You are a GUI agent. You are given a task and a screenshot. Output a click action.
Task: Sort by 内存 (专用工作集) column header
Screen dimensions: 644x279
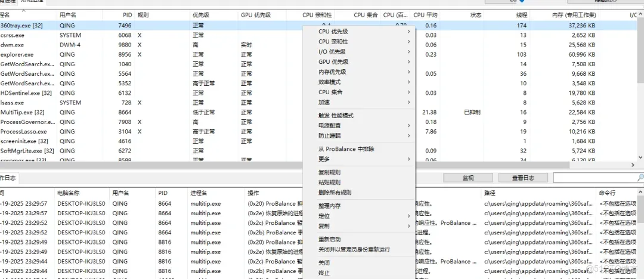[564, 15]
